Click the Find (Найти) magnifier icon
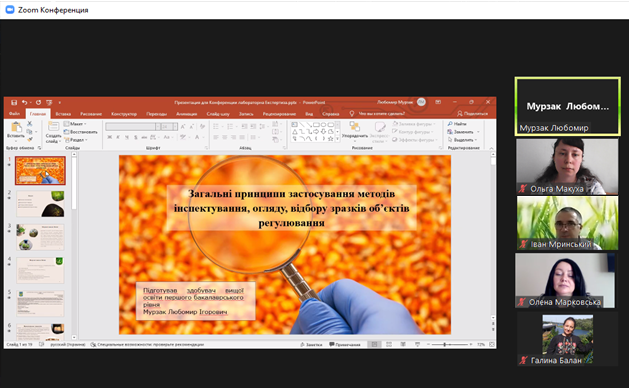The width and height of the screenshot is (629, 388). tap(450, 124)
